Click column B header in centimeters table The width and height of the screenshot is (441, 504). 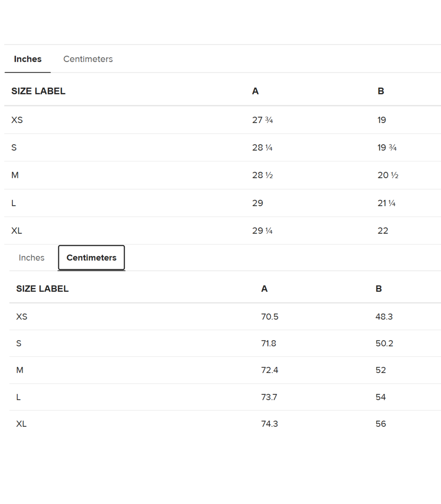coord(379,289)
